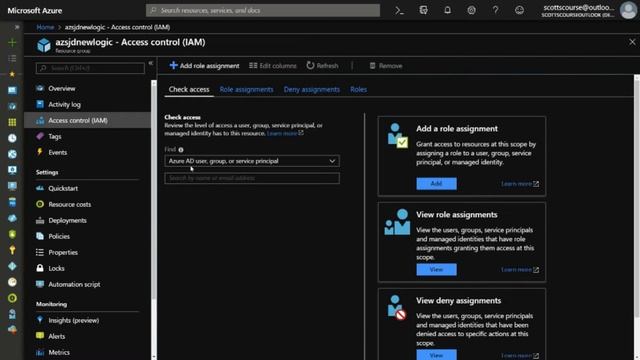The width and height of the screenshot is (640, 360).
Task: Open the Find type dropdown
Action: (252, 161)
